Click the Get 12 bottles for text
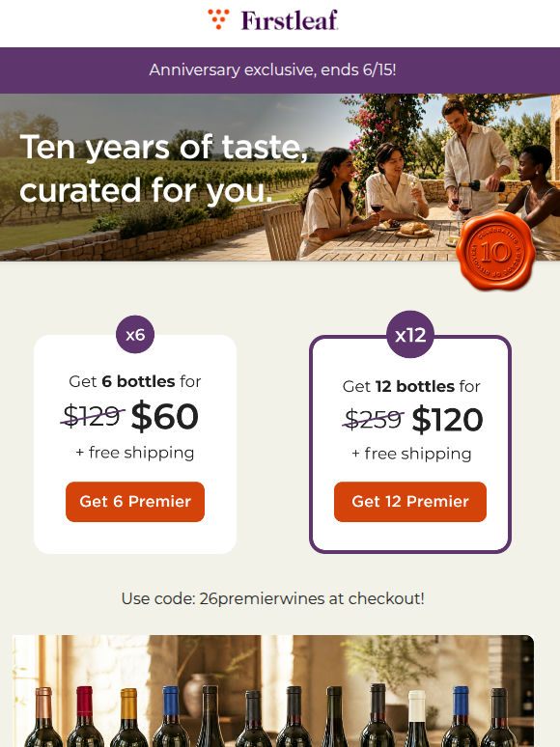The width and height of the screenshot is (560, 747). click(410, 386)
